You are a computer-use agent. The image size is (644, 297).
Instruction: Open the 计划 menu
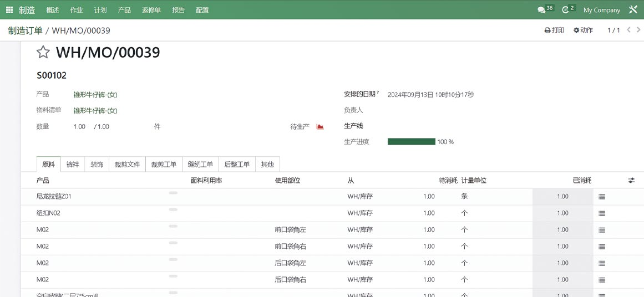[x=100, y=10]
